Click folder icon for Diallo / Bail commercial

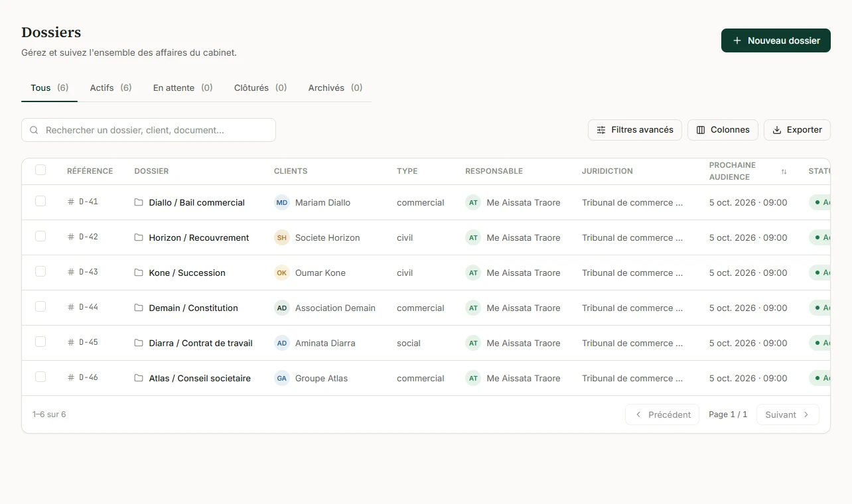[x=139, y=202]
